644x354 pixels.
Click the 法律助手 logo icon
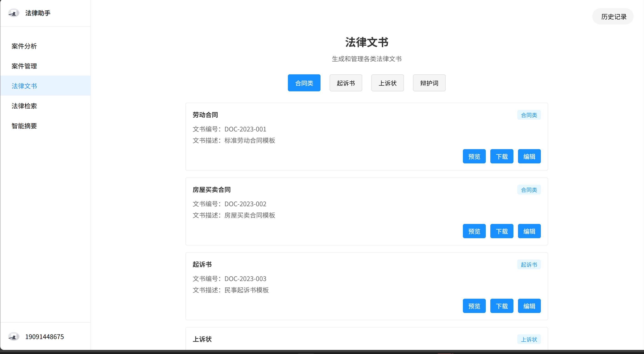pos(14,13)
